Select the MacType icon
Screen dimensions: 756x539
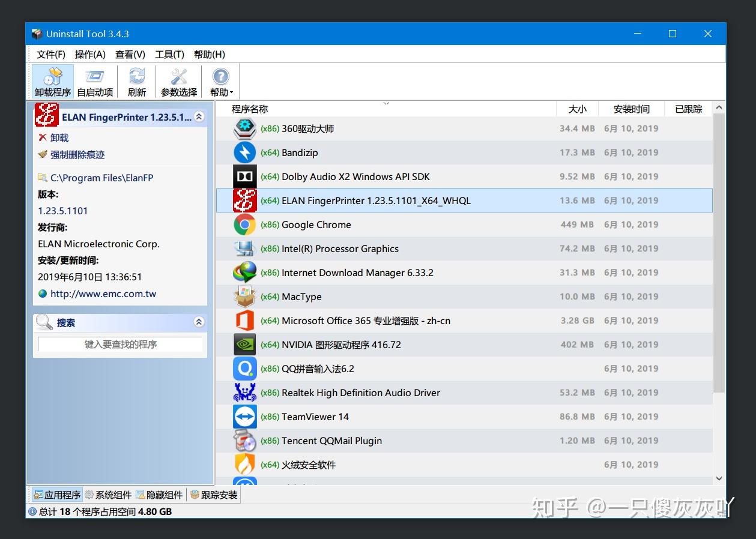pos(244,297)
